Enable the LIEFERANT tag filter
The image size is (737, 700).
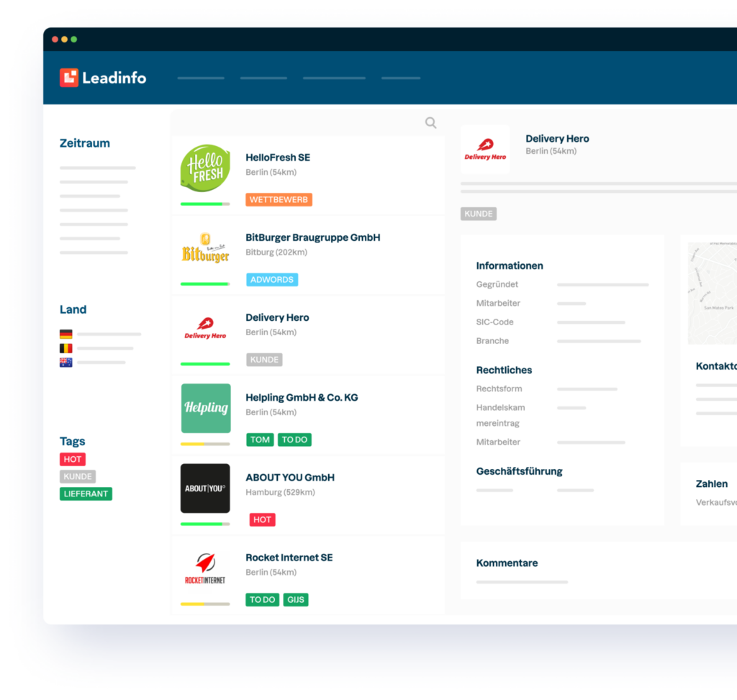[x=86, y=494]
